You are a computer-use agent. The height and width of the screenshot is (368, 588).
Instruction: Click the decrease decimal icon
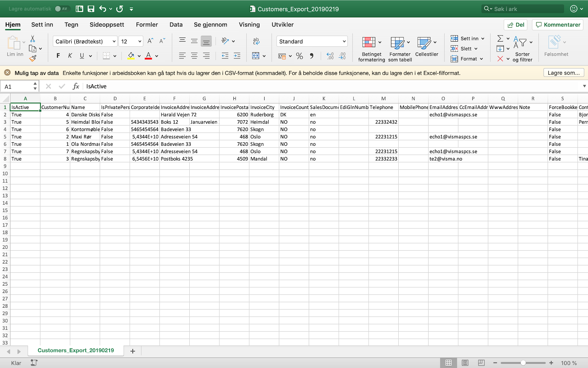click(342, 56)
